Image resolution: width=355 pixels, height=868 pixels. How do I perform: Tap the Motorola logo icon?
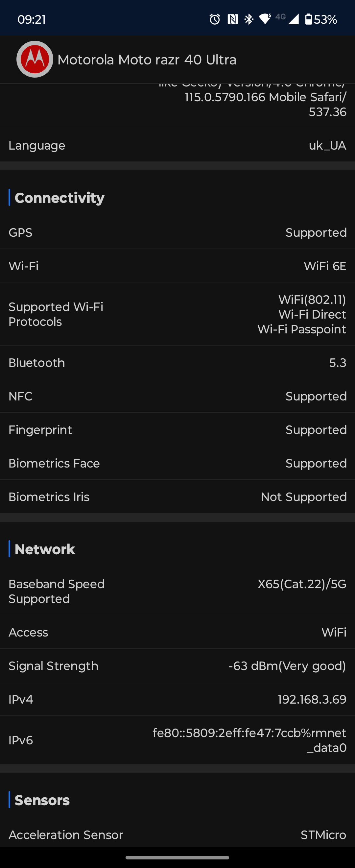pos(35,59)
